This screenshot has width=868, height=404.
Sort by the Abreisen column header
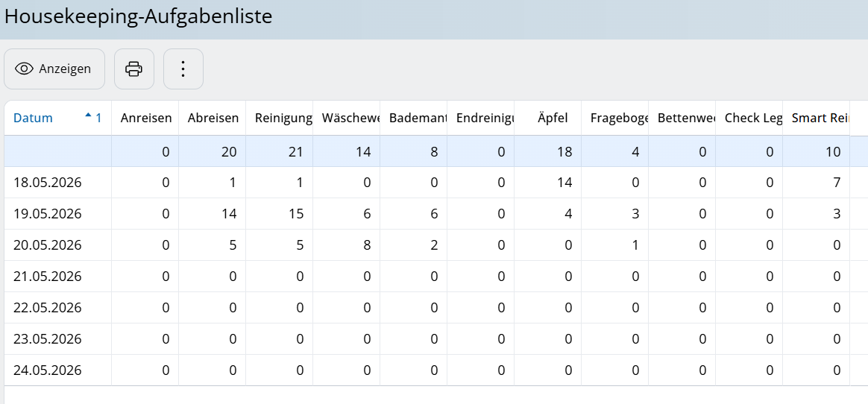[x=213, y=118]
